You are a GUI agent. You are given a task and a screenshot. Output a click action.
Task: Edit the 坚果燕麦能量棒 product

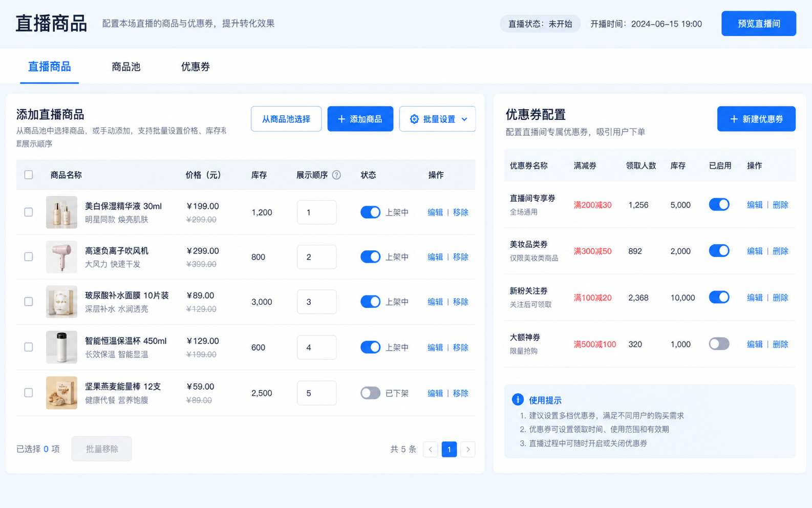pyautogui.click(x=435, y=393)
